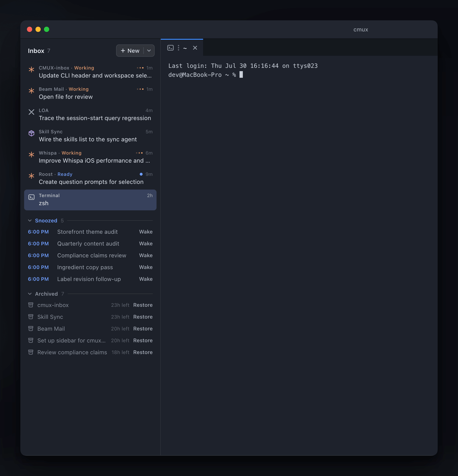Screen dimensions: 458x476
Task: Click Quarterly content audit snoozed title
Action: (x=88, y=244)
